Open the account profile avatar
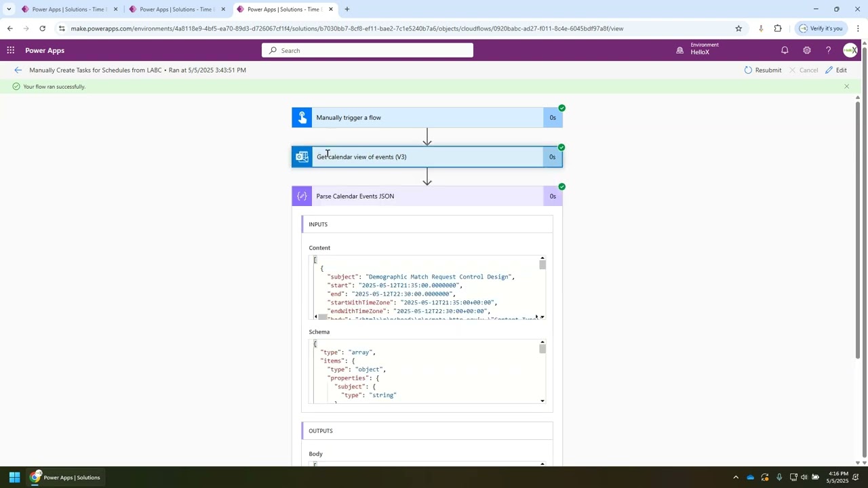Image resolution: width=868 pixels, height=488 pixels. (850, 50)
